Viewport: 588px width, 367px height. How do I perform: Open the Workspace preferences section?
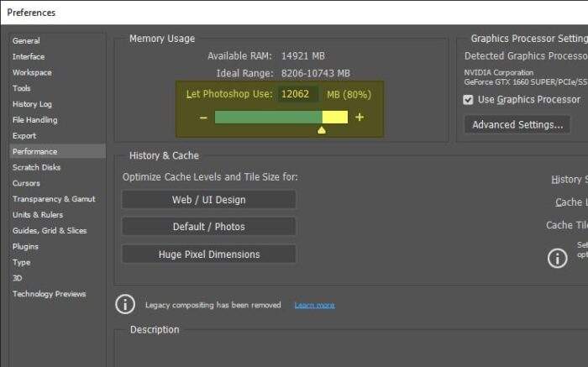32,72
